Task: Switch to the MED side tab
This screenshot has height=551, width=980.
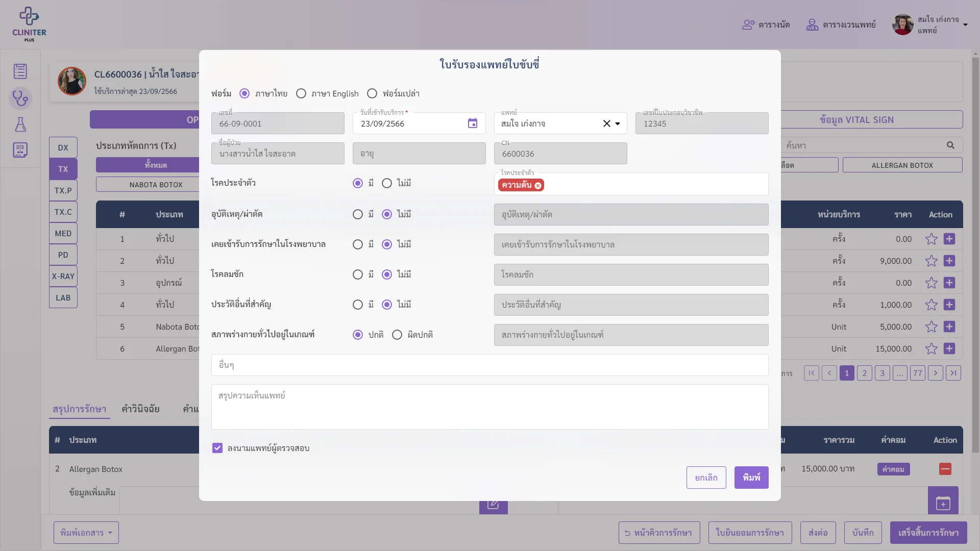Action: (63, 233)
